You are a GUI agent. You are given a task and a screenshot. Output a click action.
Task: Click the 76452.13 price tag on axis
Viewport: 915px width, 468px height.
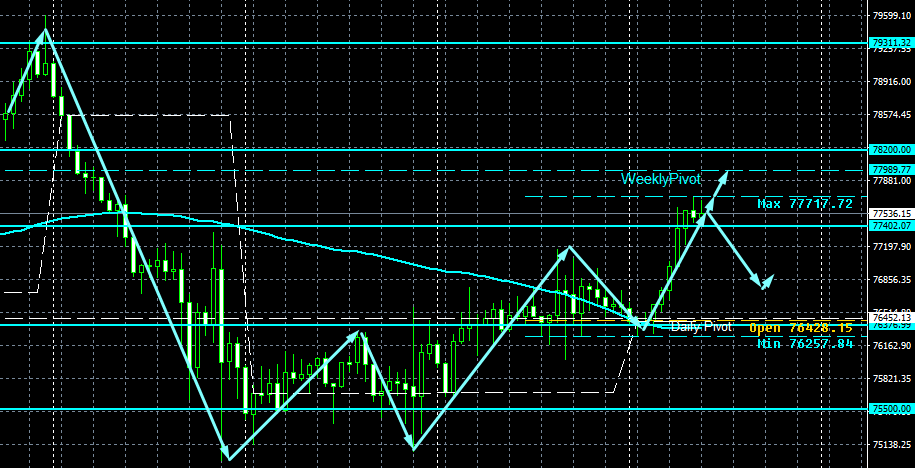click(891, 318)
